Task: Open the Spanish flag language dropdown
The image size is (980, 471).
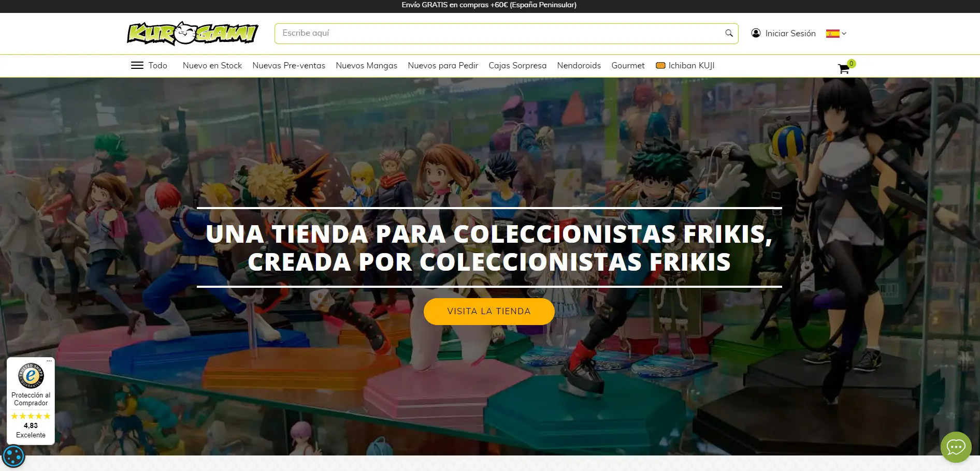Action: click(836, 34)
